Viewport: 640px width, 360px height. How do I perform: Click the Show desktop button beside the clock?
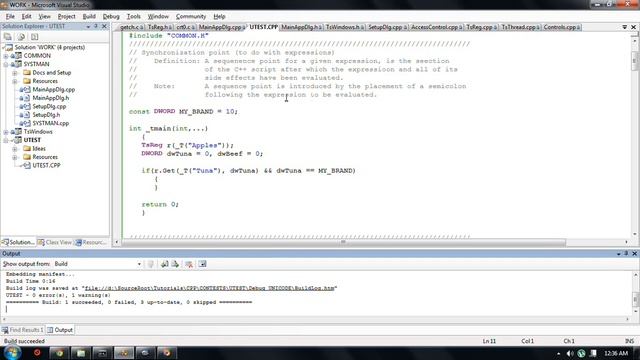(x=637, y=353)
